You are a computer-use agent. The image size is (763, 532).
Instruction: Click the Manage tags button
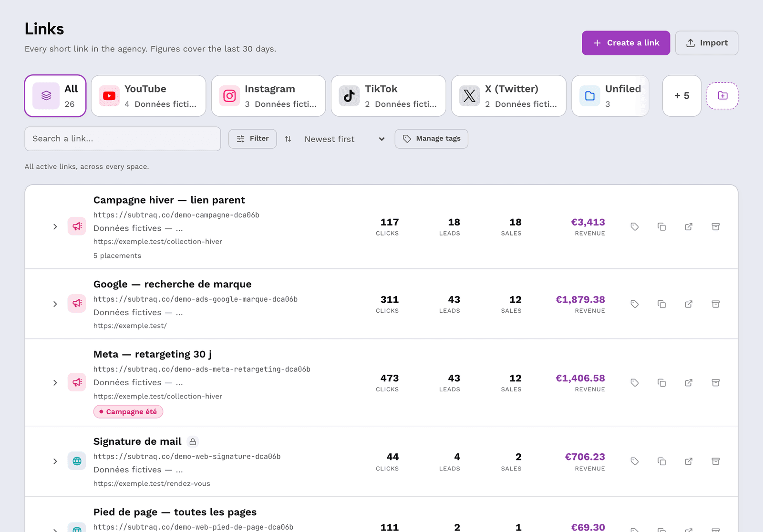(432, 139)
